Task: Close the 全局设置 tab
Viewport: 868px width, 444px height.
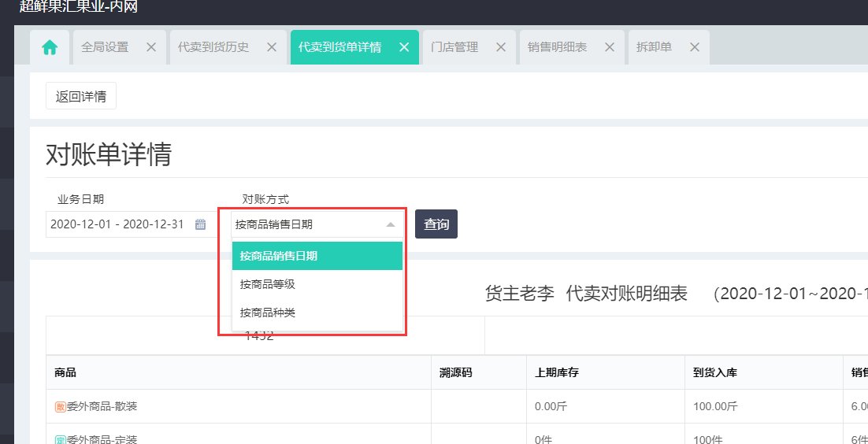Action: pos(151,47)
